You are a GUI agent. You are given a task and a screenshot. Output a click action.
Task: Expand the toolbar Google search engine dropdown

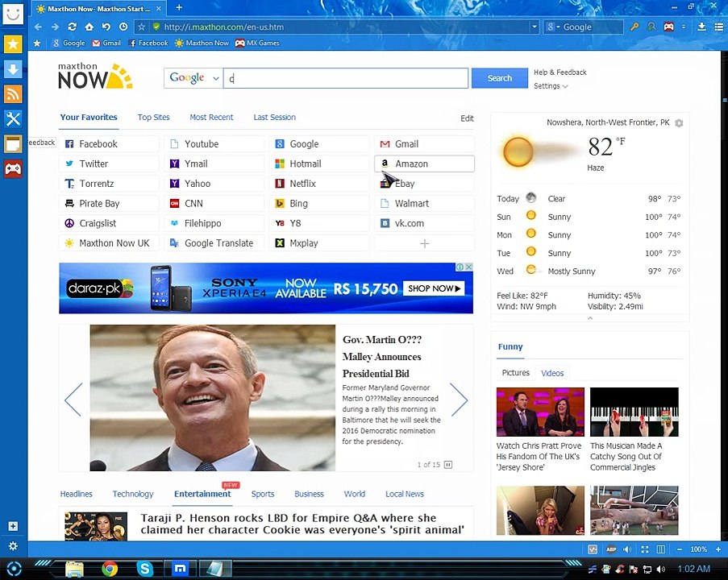558,27
